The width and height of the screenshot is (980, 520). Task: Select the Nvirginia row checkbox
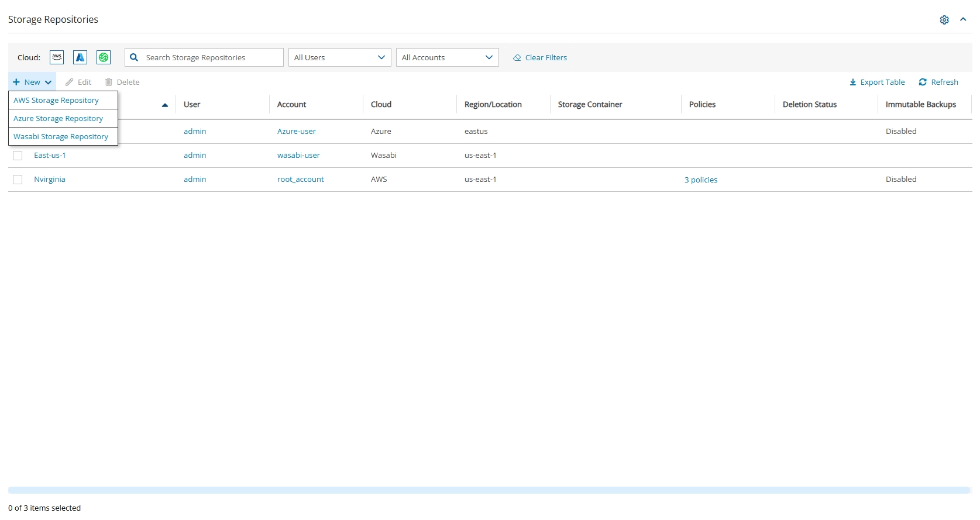(x=18, y=180)
